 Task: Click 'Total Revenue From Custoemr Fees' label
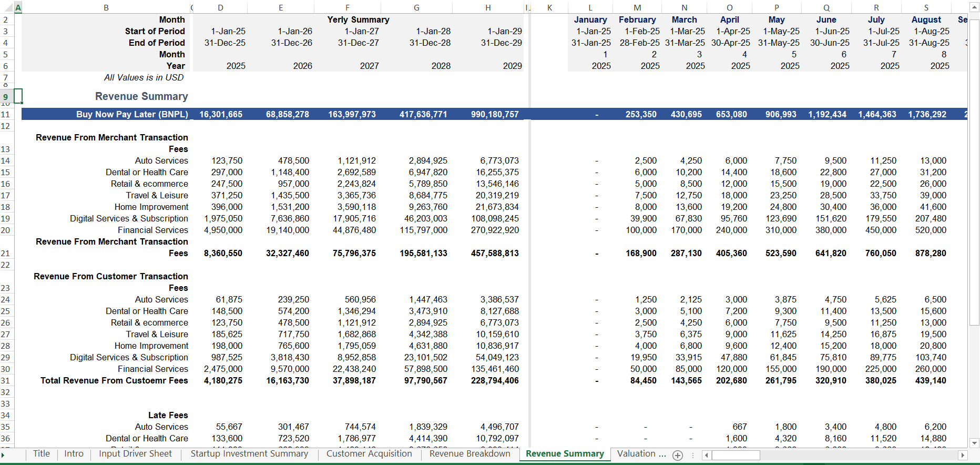114,380
